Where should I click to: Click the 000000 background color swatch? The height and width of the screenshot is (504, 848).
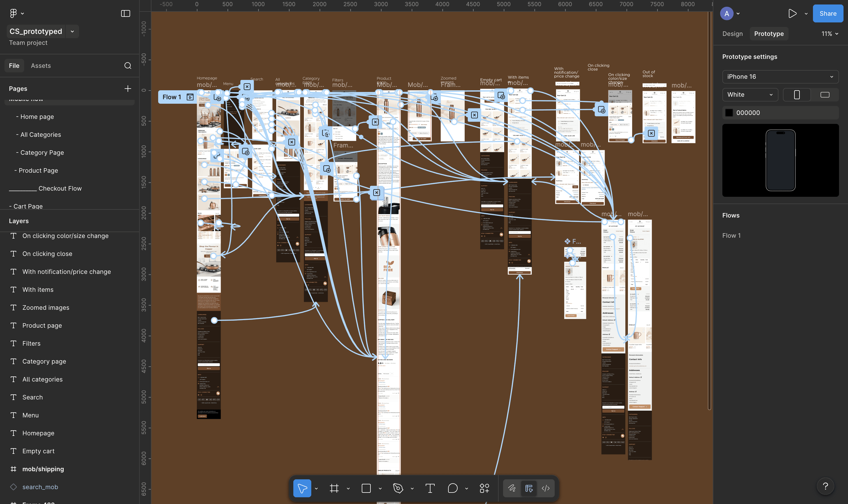pos(729,113)
